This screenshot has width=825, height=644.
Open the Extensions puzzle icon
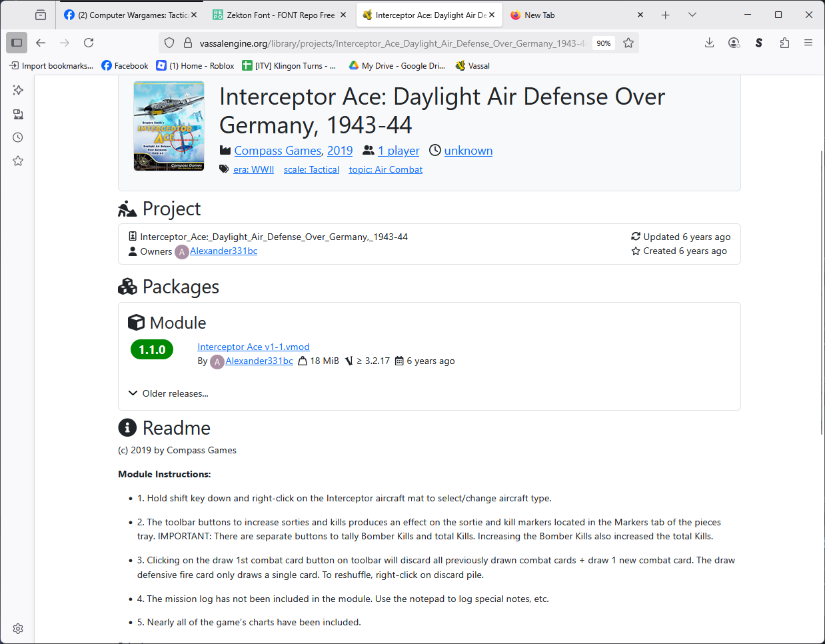coord(784,43)
